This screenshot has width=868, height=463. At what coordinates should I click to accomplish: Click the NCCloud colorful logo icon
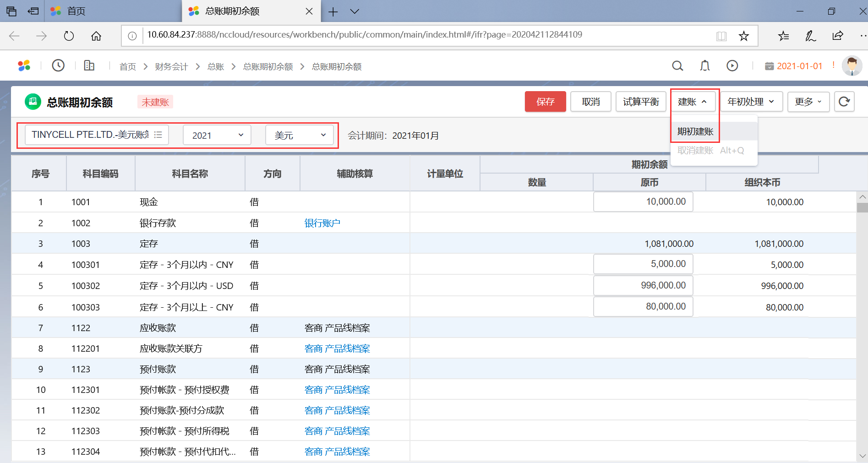coord(24,66)
